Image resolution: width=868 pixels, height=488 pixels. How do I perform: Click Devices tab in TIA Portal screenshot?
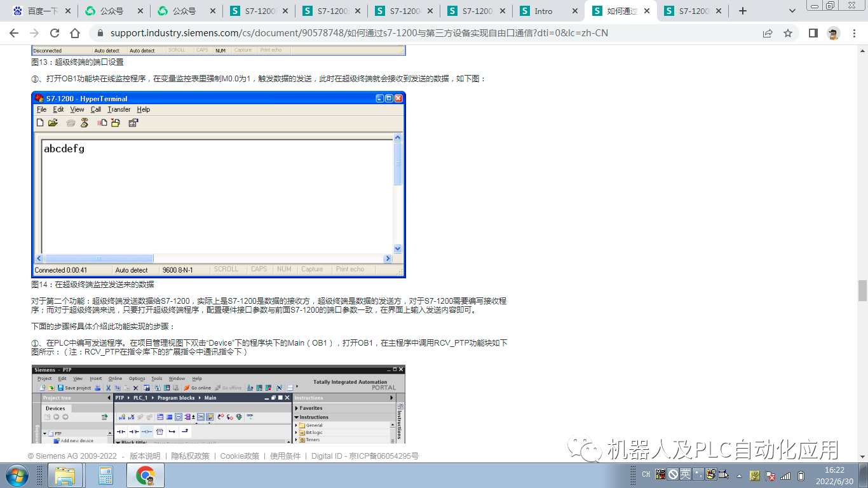pyautogui.click(x=55, y=409)
